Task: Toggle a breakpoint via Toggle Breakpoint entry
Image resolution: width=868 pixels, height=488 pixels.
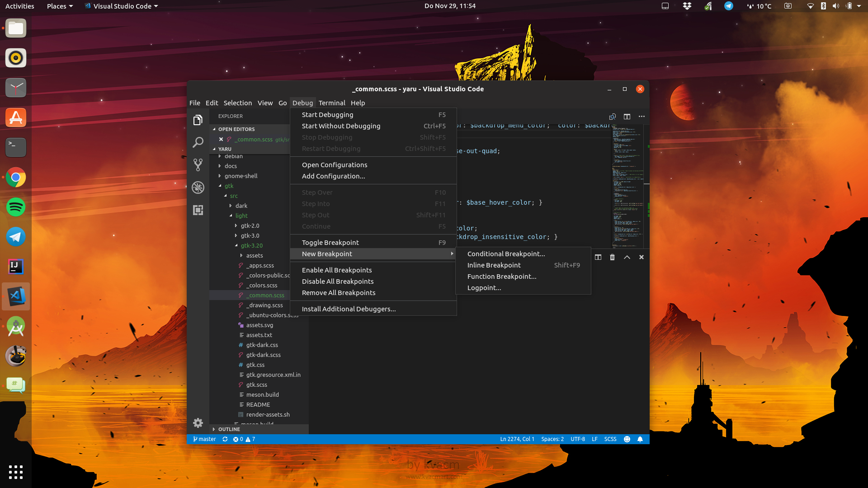Action: pos(330,242)
